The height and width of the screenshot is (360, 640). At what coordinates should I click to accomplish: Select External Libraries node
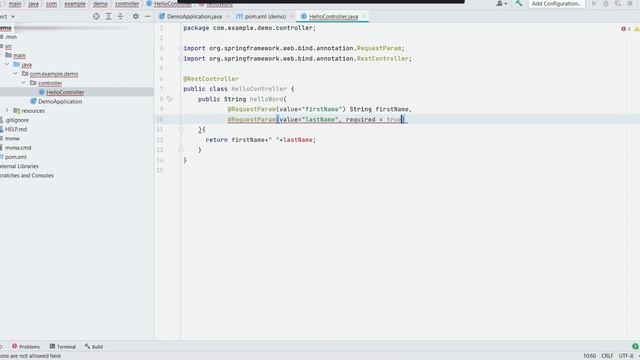click(x=19, y=166)
